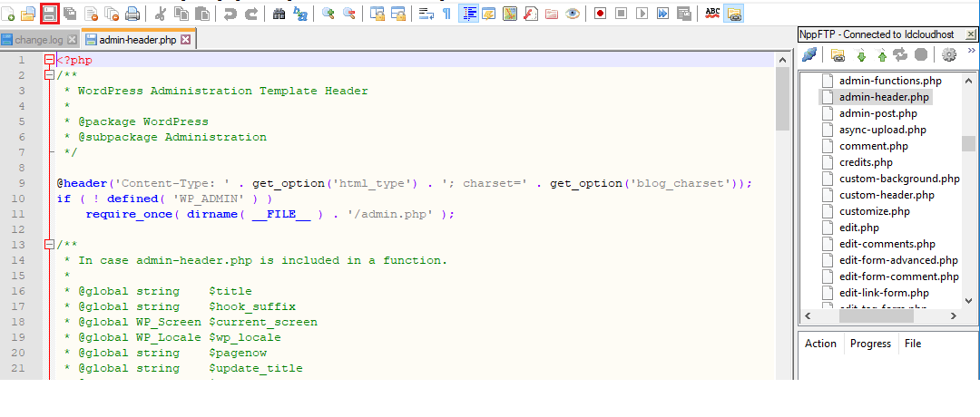Click the Stop macro recording icon
The height and width of the screenshot is (417, 980).
click(621, 13)
